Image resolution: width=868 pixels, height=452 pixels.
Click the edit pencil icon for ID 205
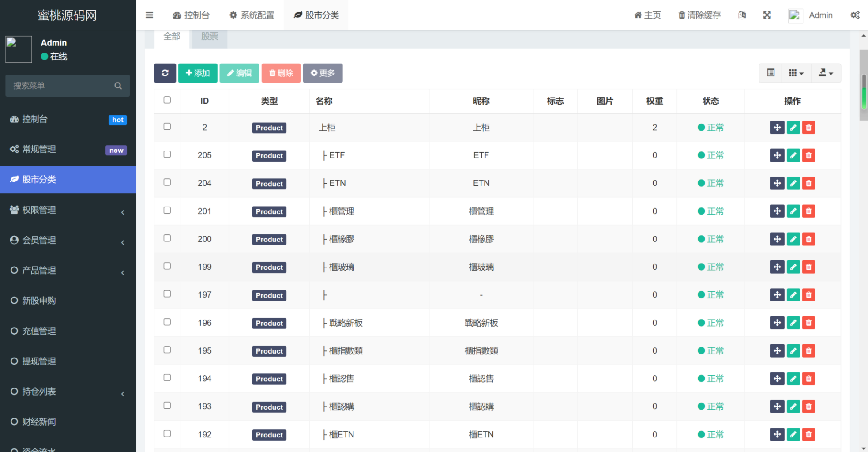pyautogui.click(x=793, y=155)
